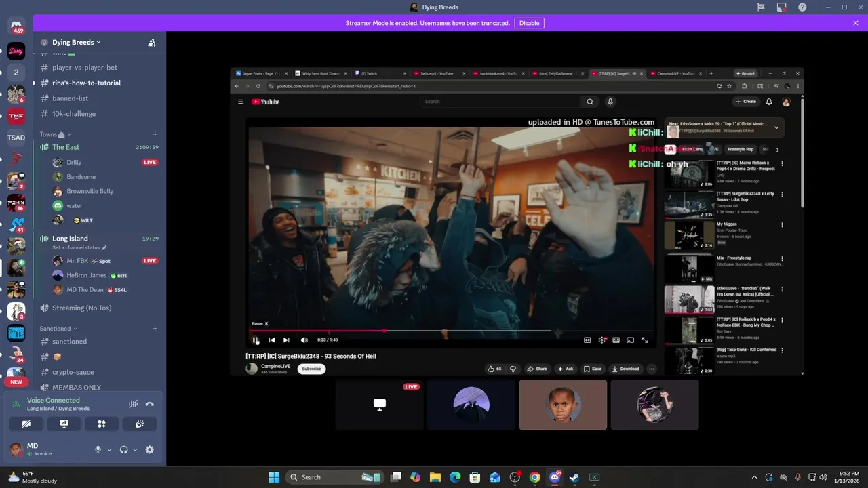
Task: Mute YouTube player volume speaker icon
Action: point(304,340)
